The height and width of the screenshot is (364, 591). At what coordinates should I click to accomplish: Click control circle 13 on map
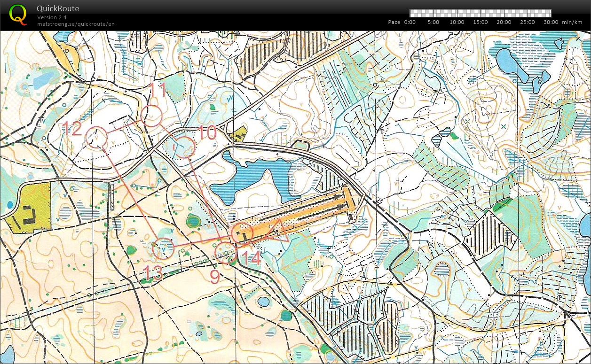(x=163, y=248)
